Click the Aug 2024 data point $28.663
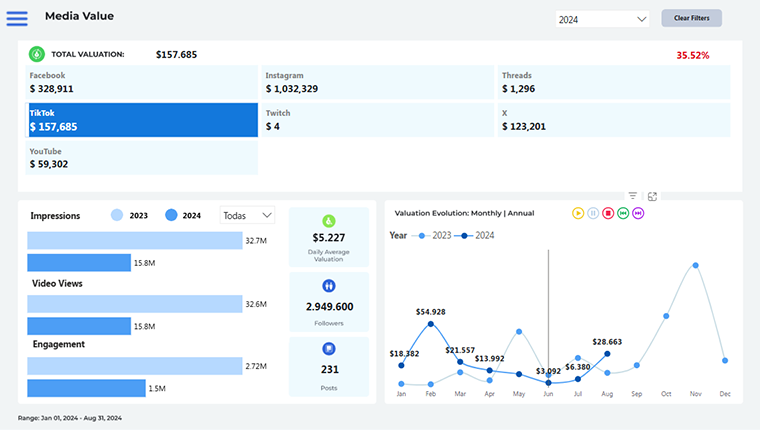 click(x=607, y=354)
